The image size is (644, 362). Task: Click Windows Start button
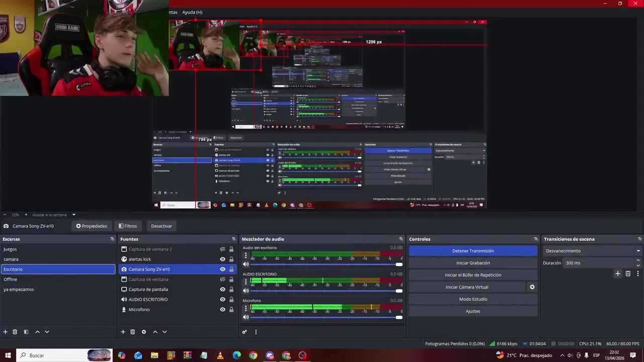(x=8, y=355)
